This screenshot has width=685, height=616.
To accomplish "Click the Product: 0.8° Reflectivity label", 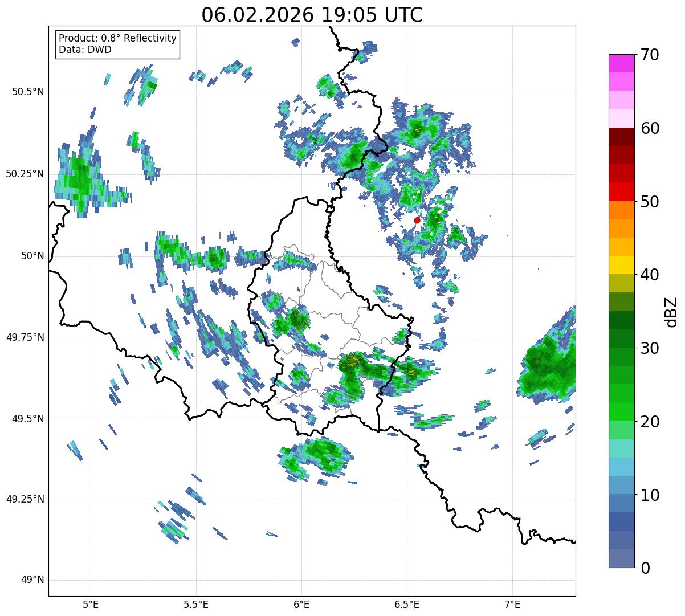I will coord(118,38).
